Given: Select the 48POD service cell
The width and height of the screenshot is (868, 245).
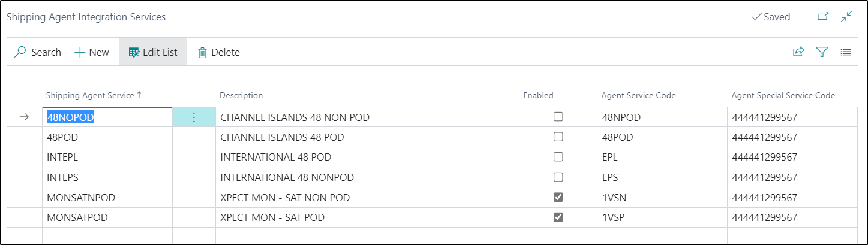Looking at the screenshot, I should click(x=107, y=137).
